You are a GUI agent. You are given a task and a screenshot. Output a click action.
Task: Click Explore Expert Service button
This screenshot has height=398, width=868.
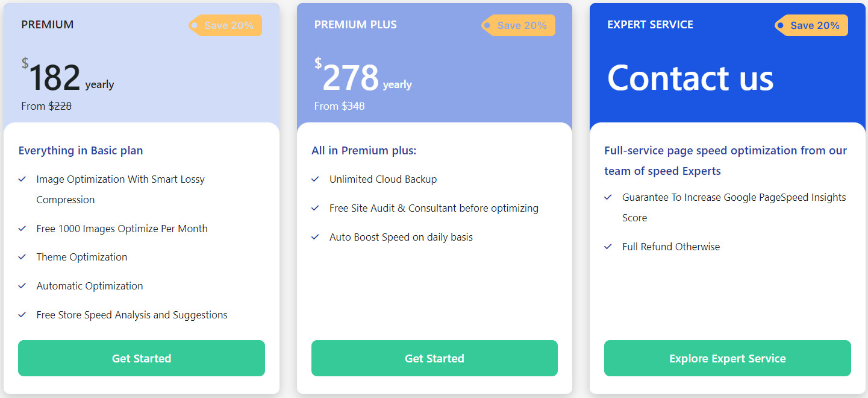pyautogui.click(x=727, y=358)
